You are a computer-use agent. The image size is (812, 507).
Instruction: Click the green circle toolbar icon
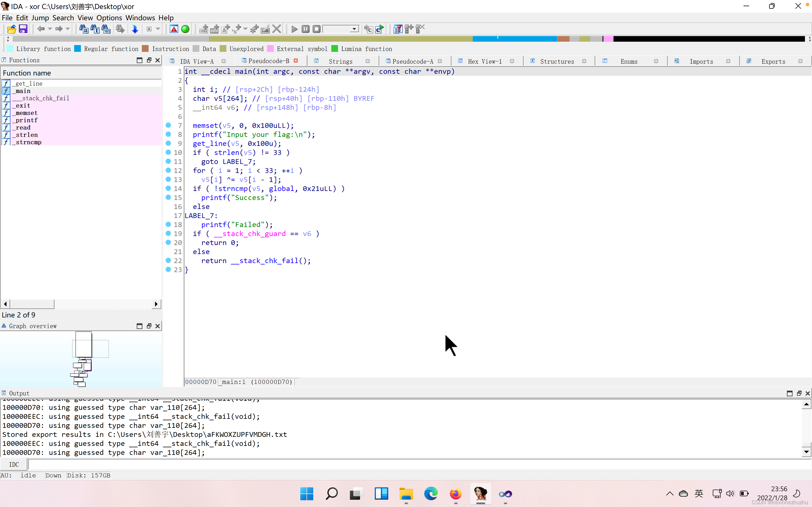click(185, 29)
